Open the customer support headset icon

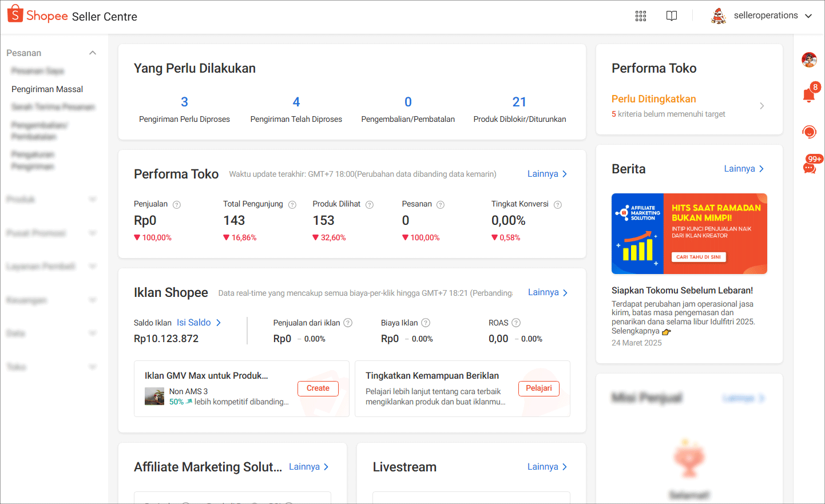coord(809,132)
